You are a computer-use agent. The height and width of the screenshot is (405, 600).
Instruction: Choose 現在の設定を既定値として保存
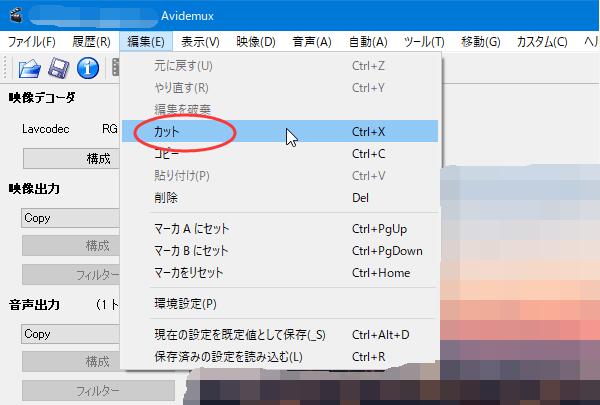pyautogui.click(x=280, y=335)
